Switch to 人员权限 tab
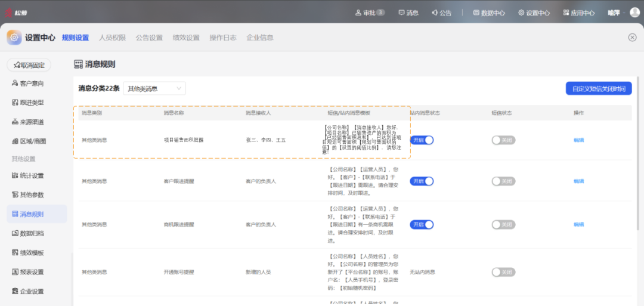 pos(112,38)
